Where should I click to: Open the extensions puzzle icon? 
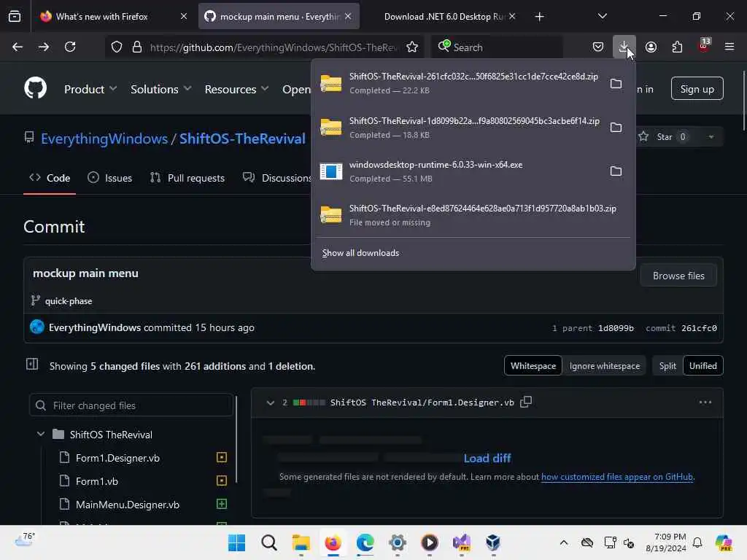(x=677, y=47)
